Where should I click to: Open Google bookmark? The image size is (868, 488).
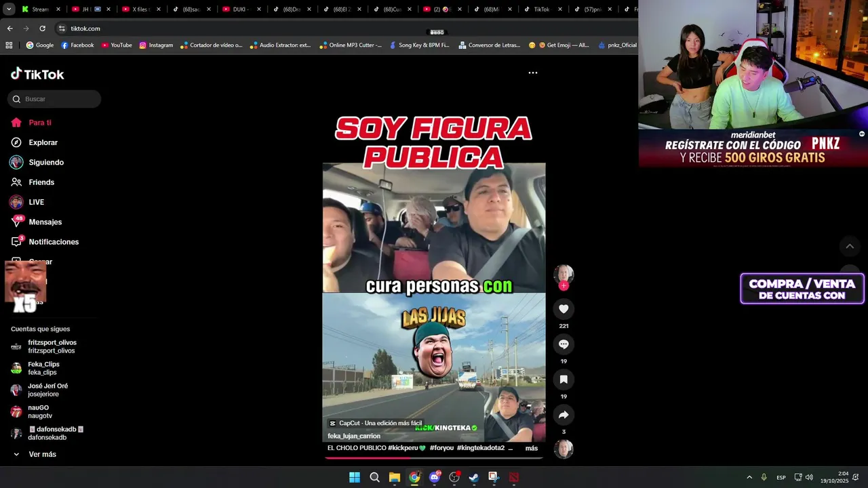pos(40,45)
